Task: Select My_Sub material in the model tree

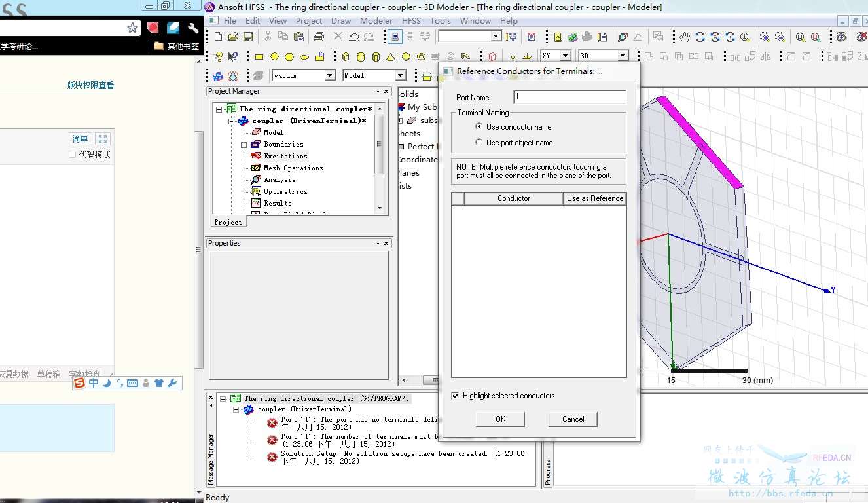Action: (x=422, y=107)
